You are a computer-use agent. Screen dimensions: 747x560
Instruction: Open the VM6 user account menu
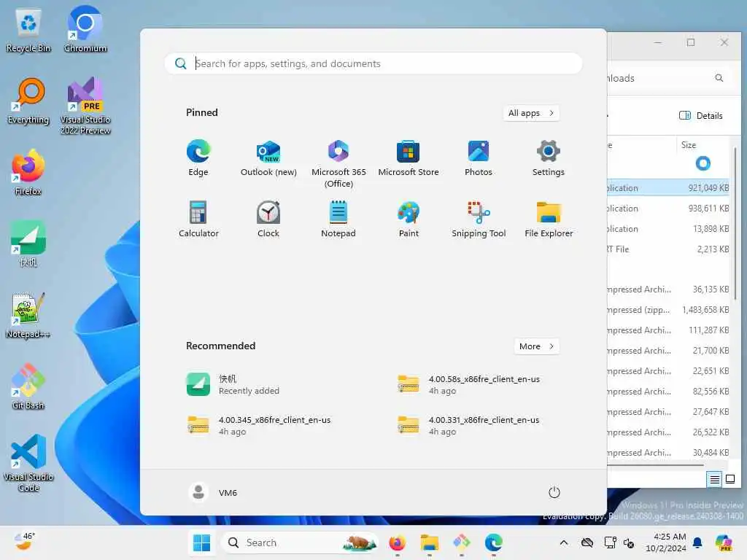click(213, 492)
